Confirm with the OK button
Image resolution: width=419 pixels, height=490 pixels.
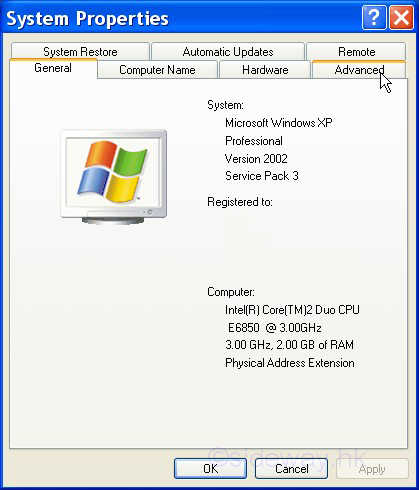click(210, 469)
